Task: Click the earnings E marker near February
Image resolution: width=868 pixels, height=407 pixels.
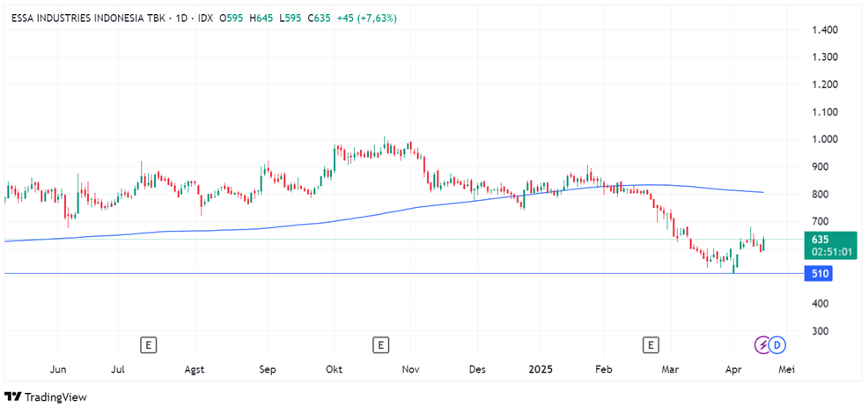Action: point(651,345)
